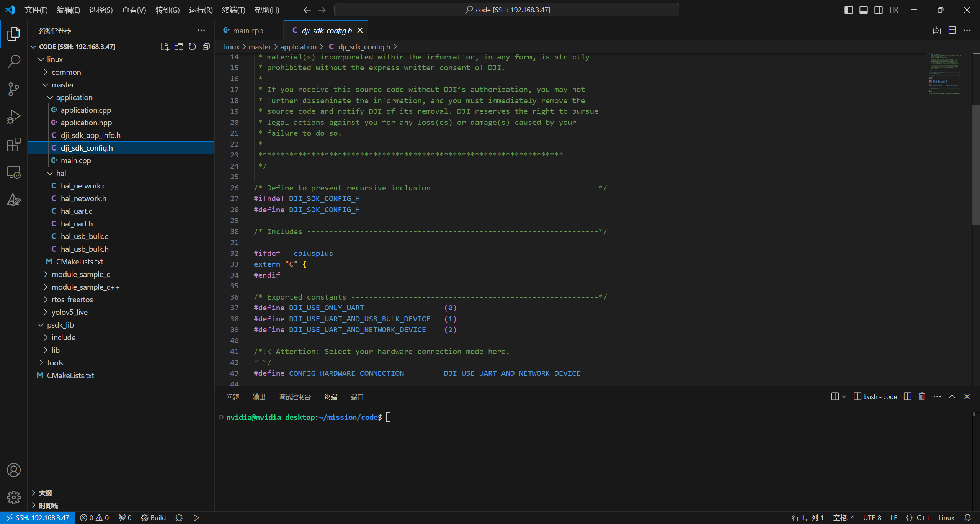
Task: Collapse the psdk_lib folder
Action: pos(121,325)
